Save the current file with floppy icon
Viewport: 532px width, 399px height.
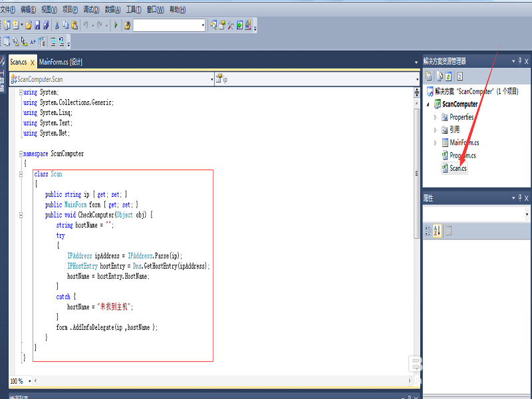(x=37, y=25)
